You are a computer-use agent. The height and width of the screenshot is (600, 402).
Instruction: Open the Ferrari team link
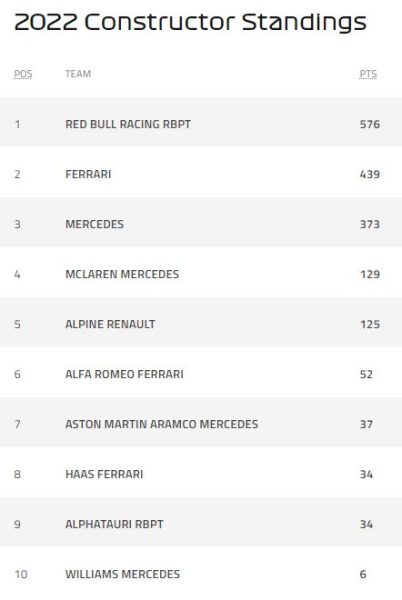[88, 174]
